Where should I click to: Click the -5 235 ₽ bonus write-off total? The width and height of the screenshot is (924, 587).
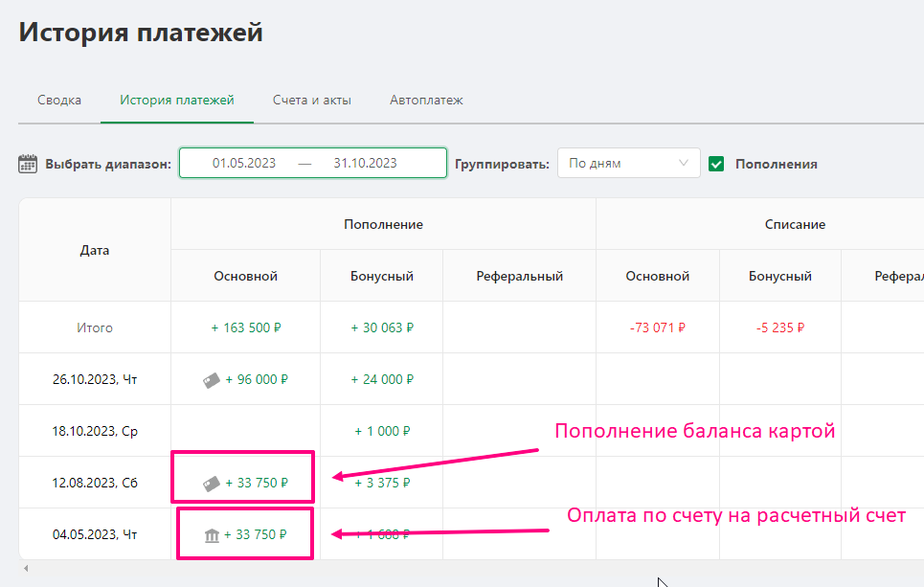780,327
